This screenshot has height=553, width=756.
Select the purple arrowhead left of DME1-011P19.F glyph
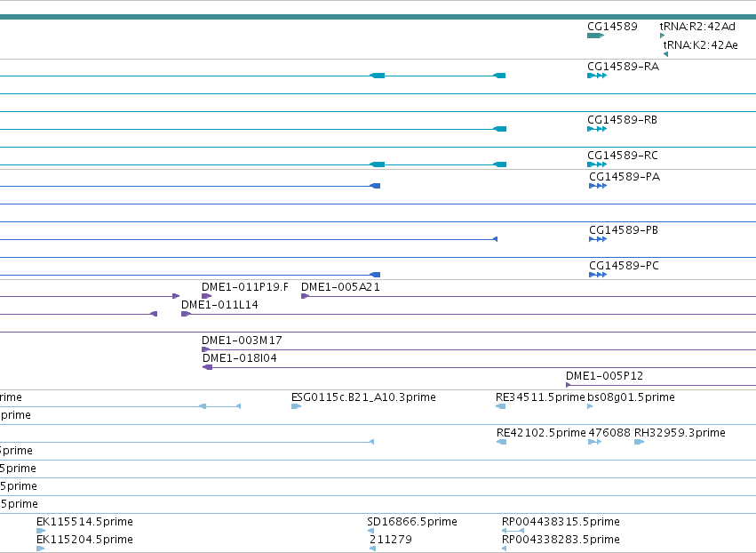176,296
